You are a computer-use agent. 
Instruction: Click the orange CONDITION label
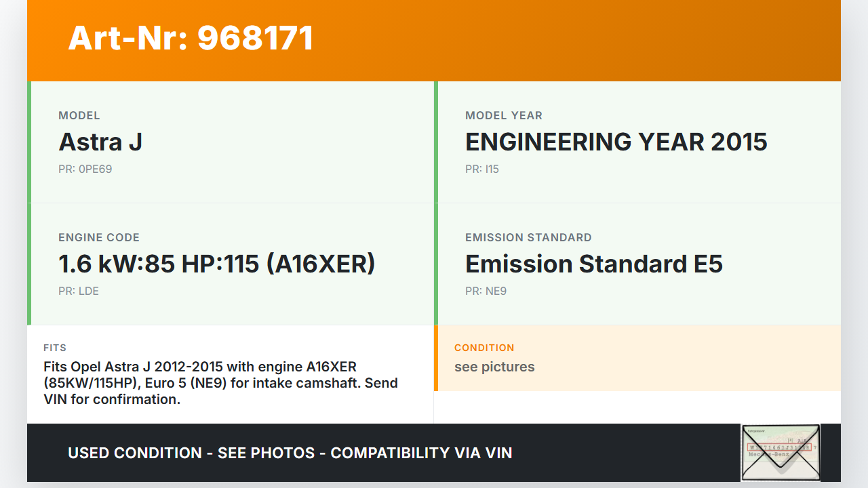(x=484, y=348)
